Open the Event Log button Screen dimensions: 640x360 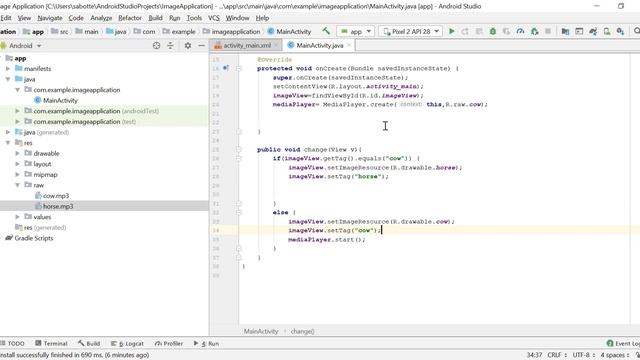(x=623, y=343)
